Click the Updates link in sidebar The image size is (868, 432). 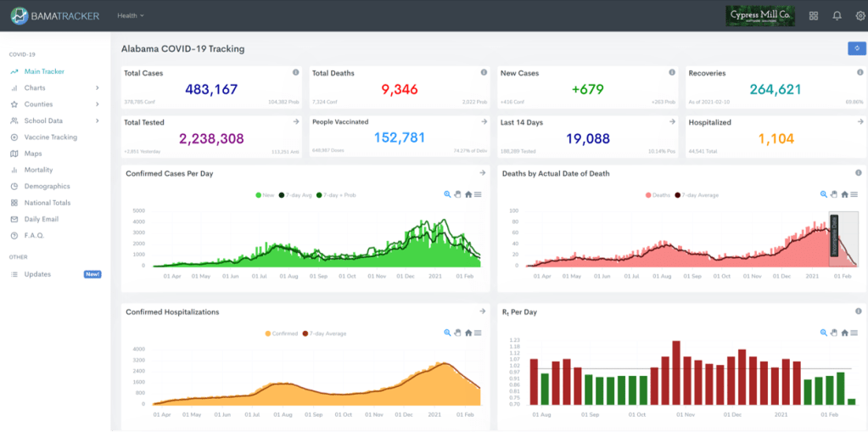click(x=37, y=274)
